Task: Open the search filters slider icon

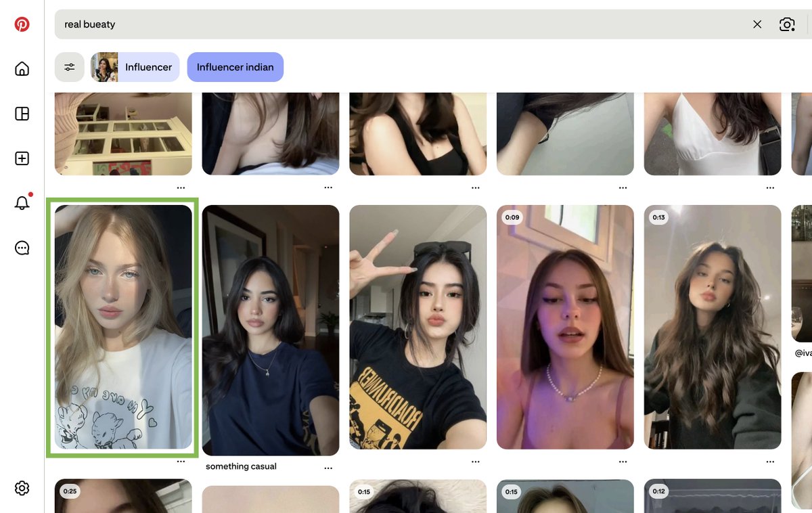Action: click(x=70, y=67)
